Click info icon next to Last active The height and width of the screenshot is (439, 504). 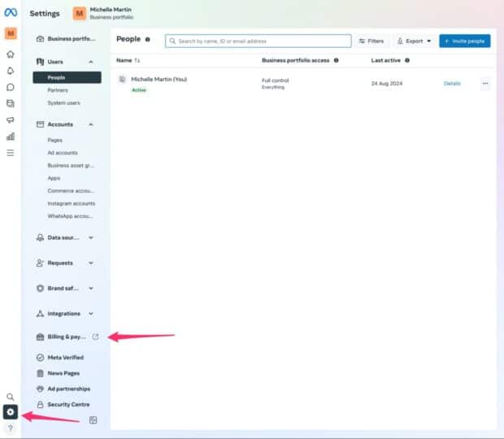(x=407, y=60)
